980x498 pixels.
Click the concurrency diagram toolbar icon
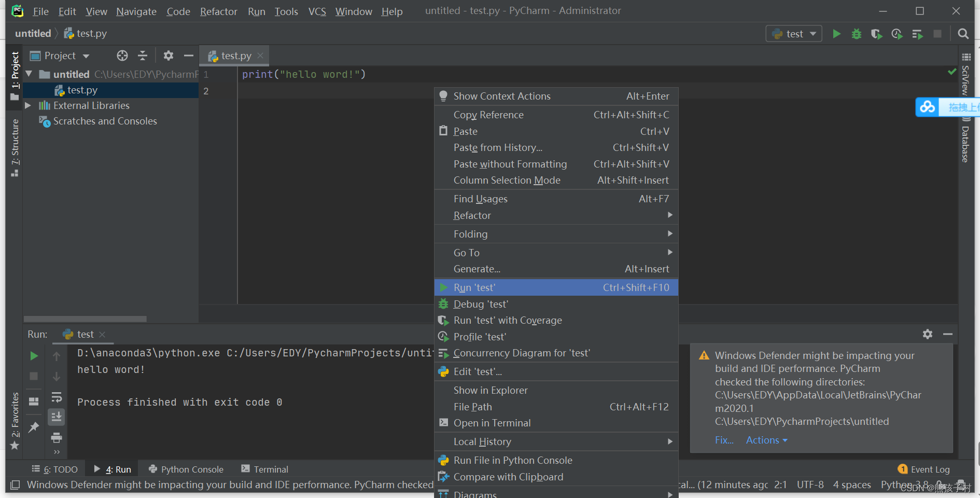[x=917, y=34]
